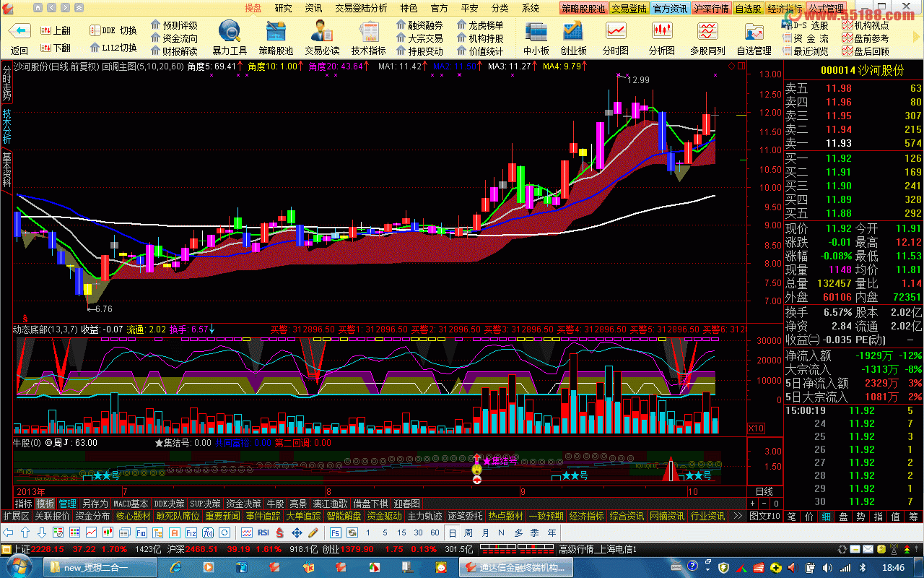Open the 研究 menu
This screenshot has height=578, width=924.
(x=284, y=8)
